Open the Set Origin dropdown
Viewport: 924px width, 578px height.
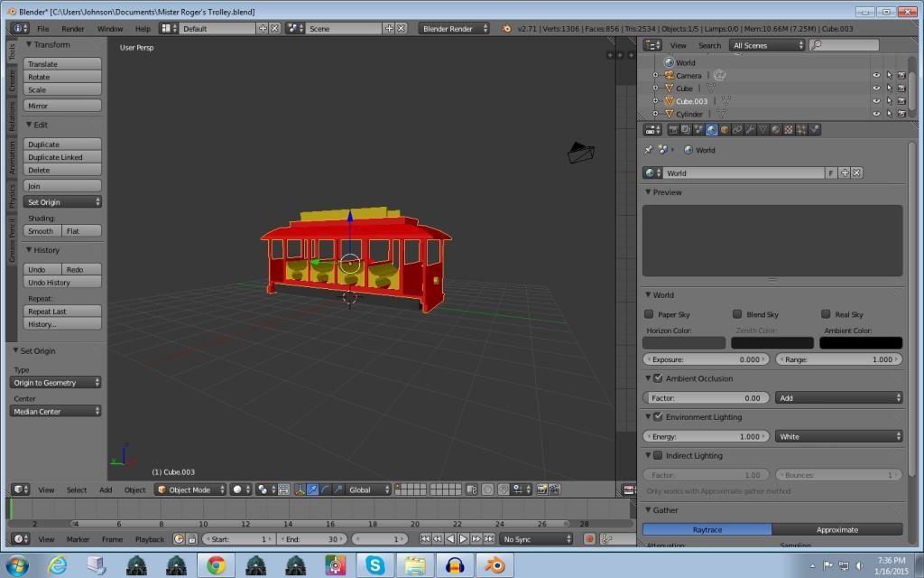pos(62,202)
